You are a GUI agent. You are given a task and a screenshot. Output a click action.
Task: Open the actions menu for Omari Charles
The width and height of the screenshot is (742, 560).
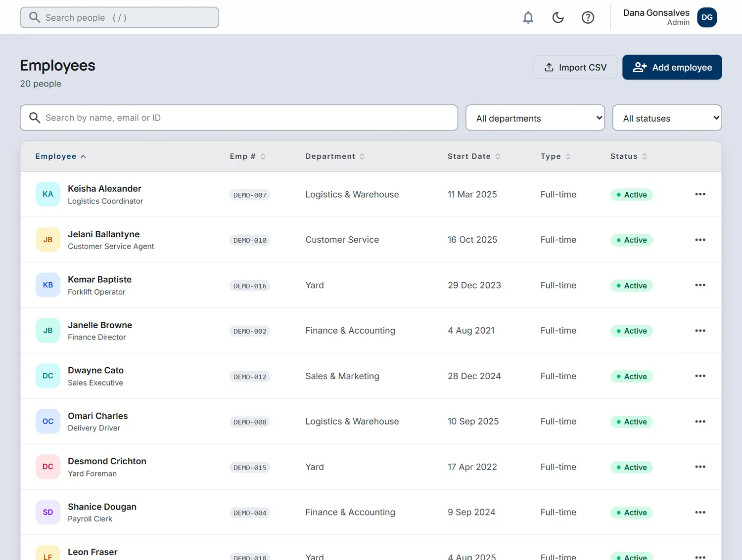(700, 422)
